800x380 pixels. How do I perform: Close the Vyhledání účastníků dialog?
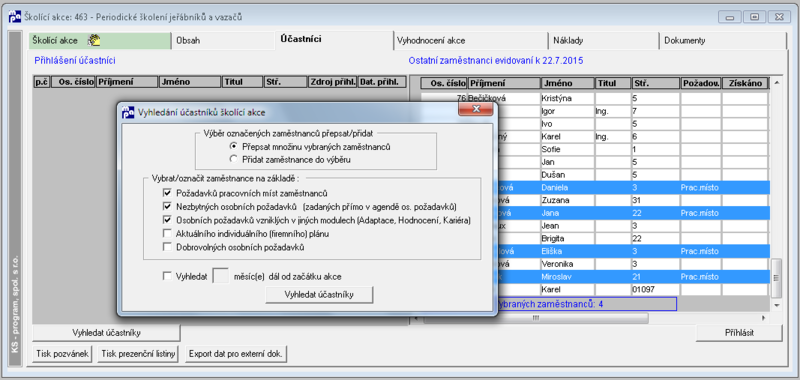[476, 109]
